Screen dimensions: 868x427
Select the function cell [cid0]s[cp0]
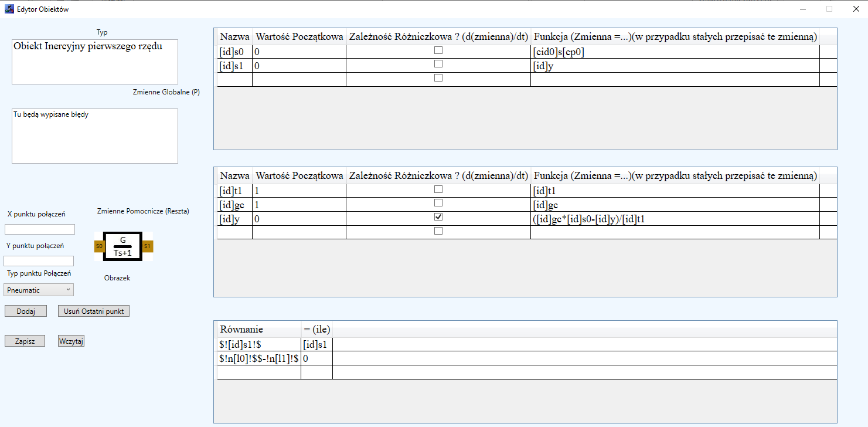point(675,52)
